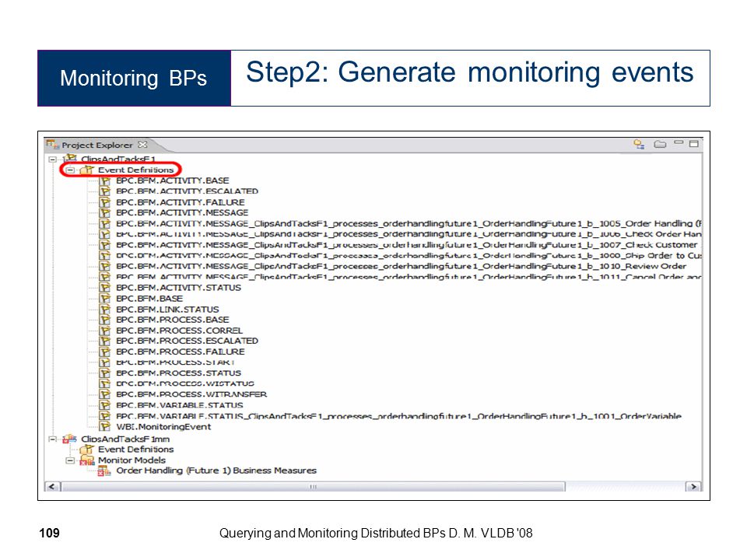
Task: Select BPC.BFM.PROCESS.BASE event definition
Action: pyautogui.click(x=173, y=320)
